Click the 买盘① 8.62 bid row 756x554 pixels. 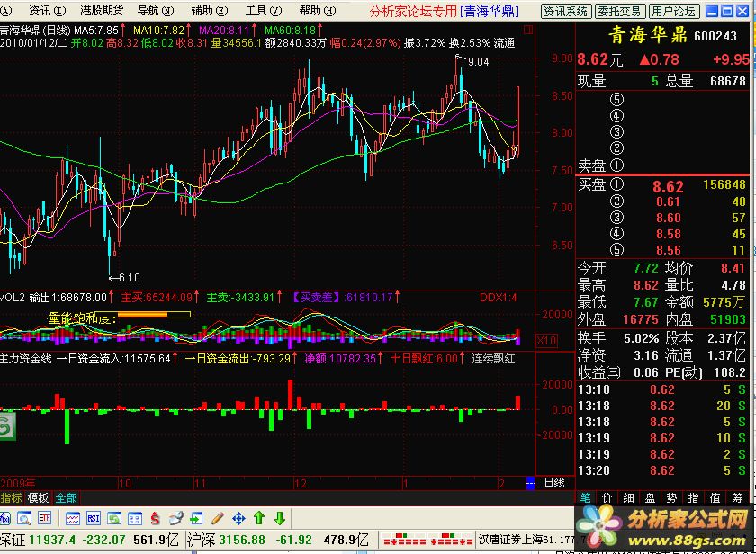(662, 185)
